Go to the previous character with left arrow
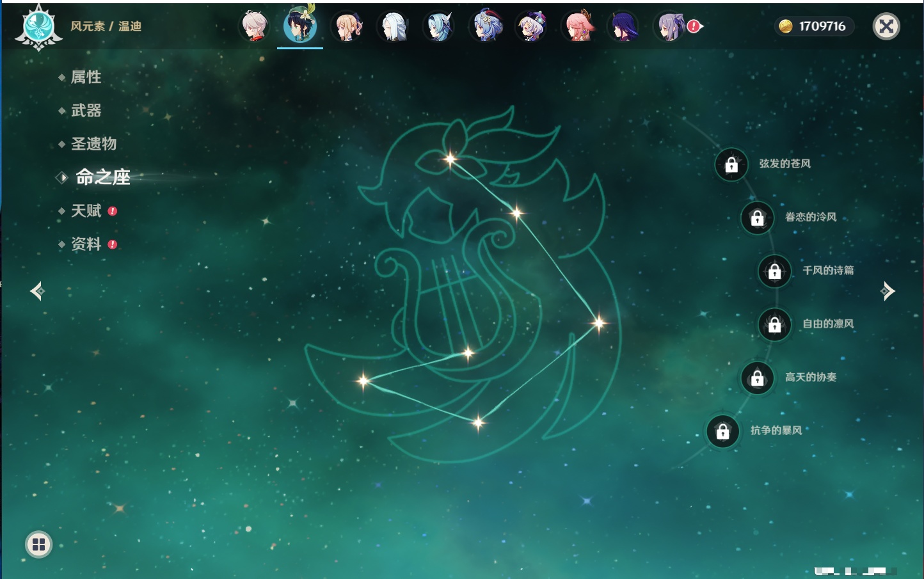Viewport: 924px width, 579px height. click(37, 291)
